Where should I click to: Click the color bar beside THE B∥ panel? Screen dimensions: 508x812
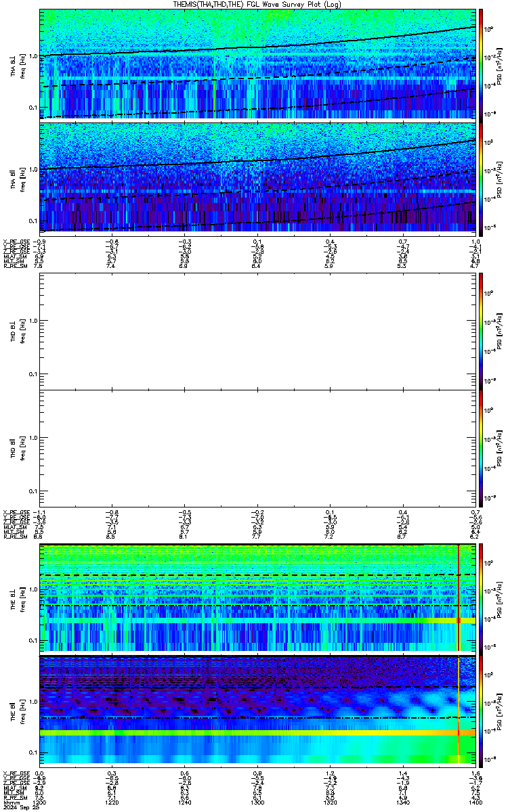tap(481, 710)
